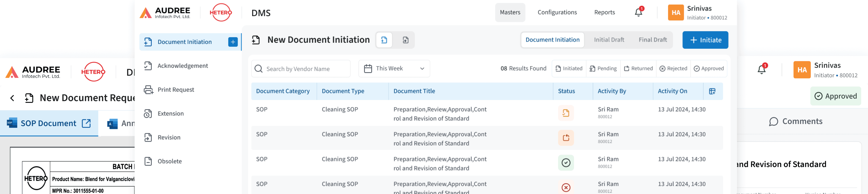868x194 pixels.
Task: Open the Masters menu
Action: point(510,13)
